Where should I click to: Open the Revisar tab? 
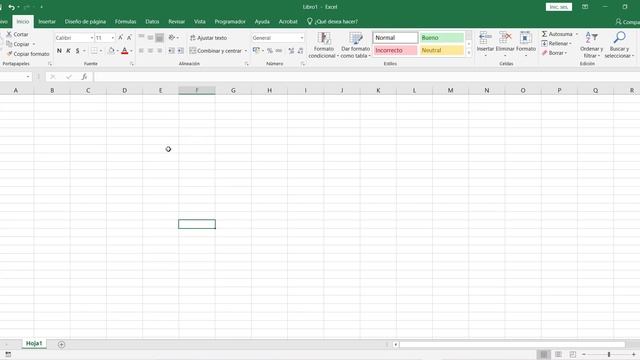176,22
